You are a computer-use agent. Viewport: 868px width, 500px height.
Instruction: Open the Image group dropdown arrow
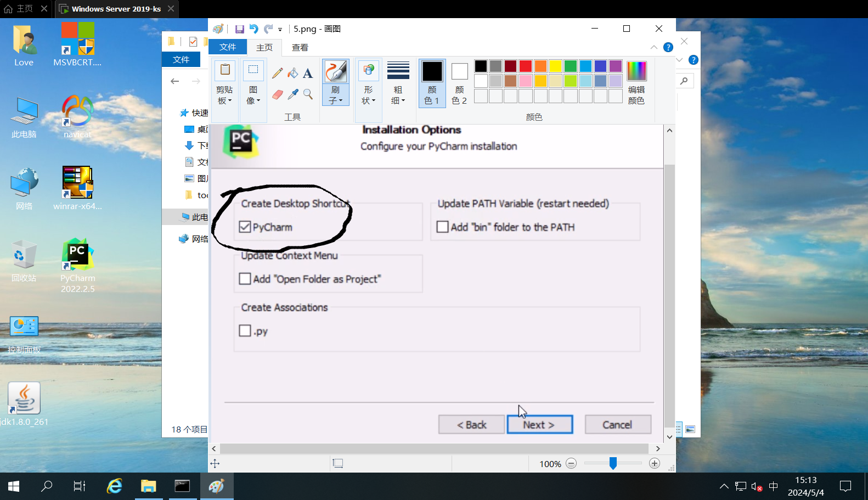coord(258,101)
